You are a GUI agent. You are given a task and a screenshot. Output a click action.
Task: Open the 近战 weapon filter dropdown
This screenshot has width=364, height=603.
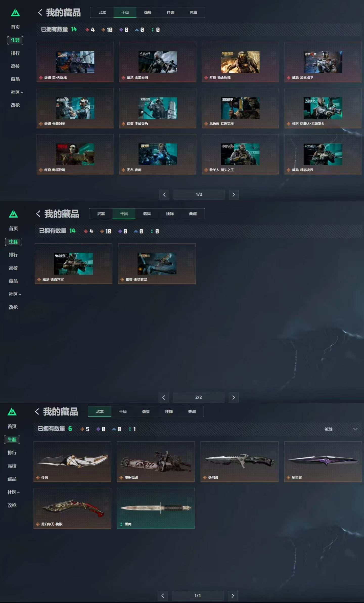click(x=341, y=429)
